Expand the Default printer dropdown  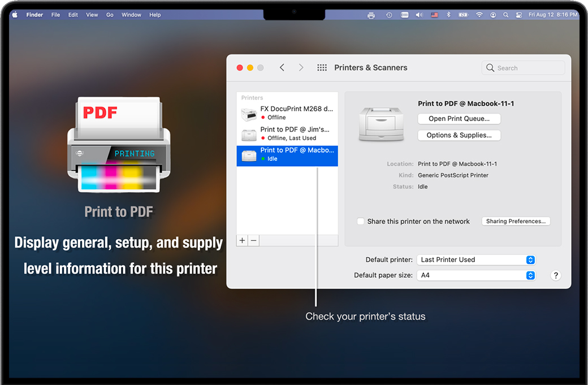pos(475,260)
